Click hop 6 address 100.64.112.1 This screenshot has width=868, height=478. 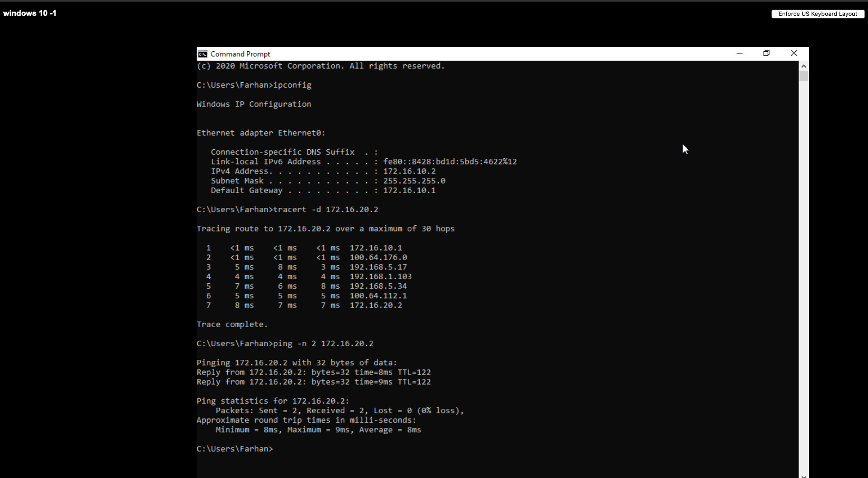pyautogui.click(x=378, y=296)
